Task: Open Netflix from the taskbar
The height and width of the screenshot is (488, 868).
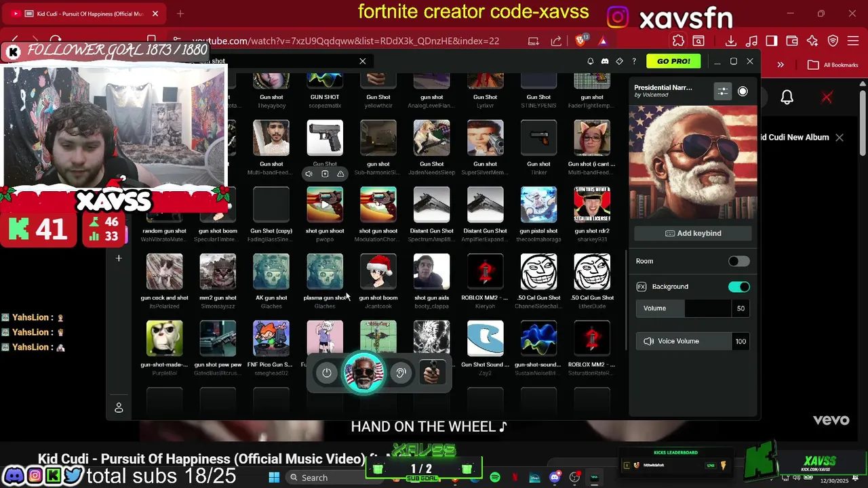Action: point(515,478)
